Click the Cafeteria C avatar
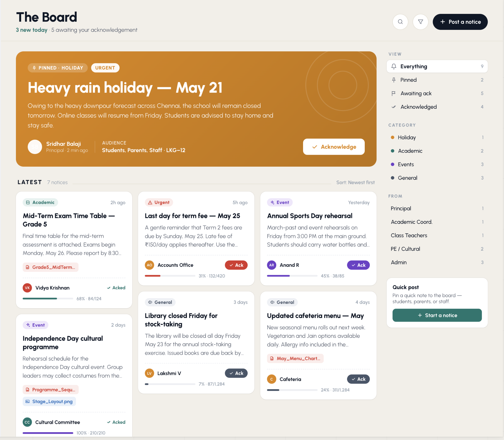This screenshot has width=504, height=440. click(x=271, y=379)
